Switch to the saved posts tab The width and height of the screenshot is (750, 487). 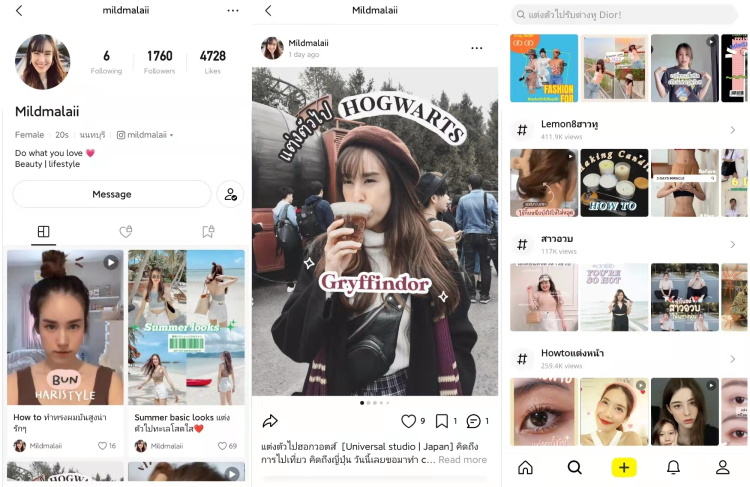tap(208, 232)
